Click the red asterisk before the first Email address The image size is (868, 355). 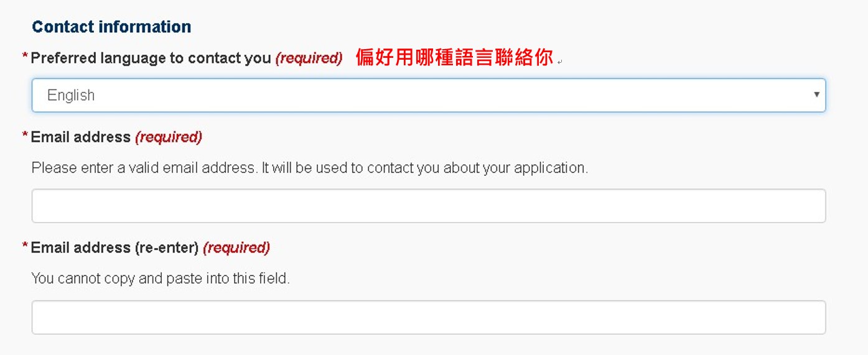[25, 136]
